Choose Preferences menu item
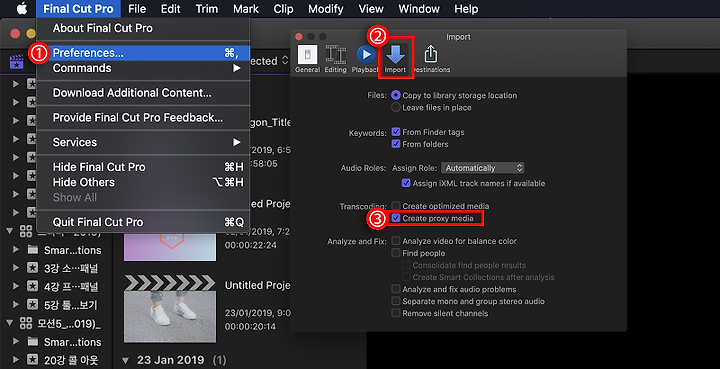Screen dimensions: 720x369 143,53
